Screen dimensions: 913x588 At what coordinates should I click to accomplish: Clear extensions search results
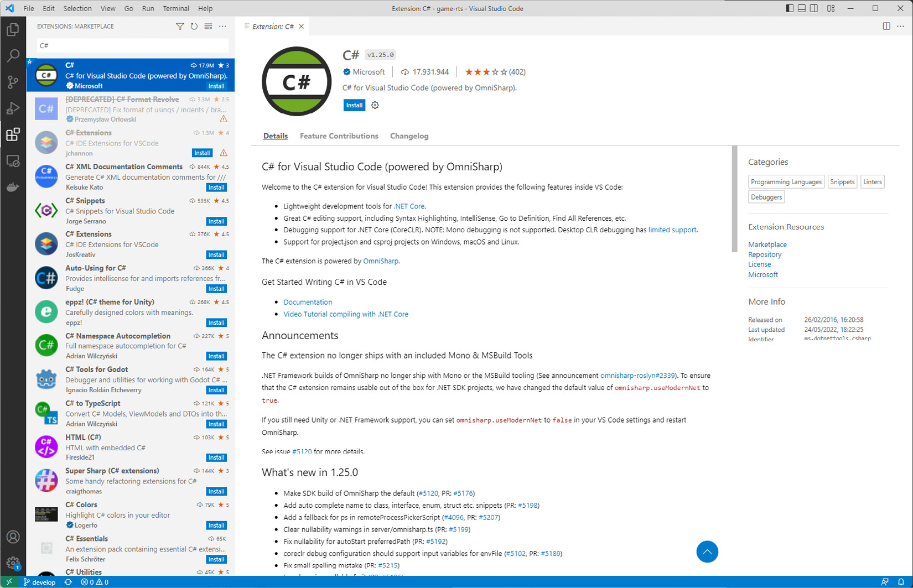pyautogui.click(x=208, y=26)
